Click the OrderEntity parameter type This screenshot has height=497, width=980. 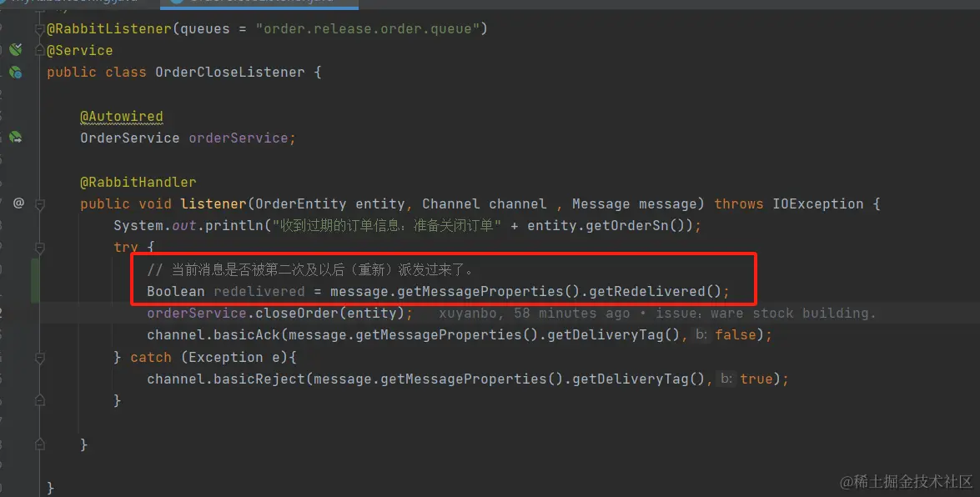(300, 203)
